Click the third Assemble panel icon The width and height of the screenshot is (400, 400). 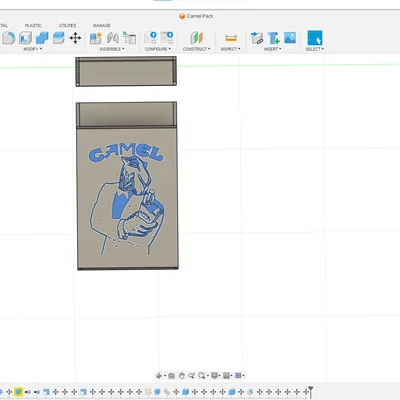[129, 38]
